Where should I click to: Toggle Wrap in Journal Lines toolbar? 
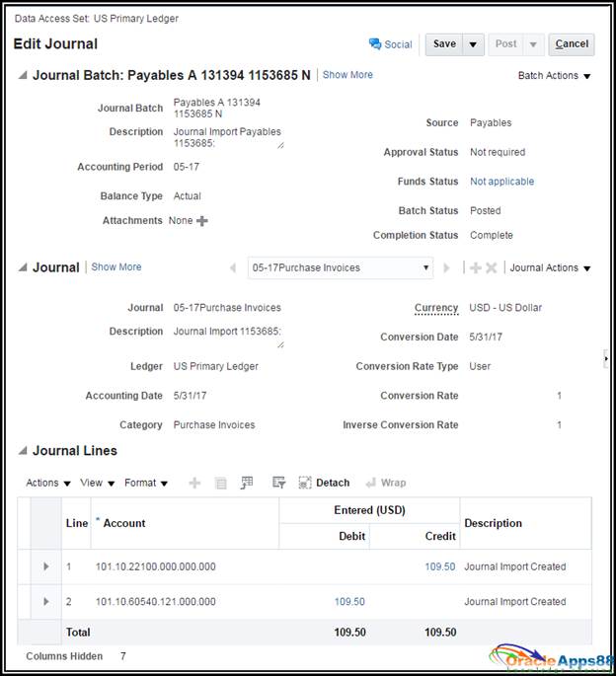[386, 483]
